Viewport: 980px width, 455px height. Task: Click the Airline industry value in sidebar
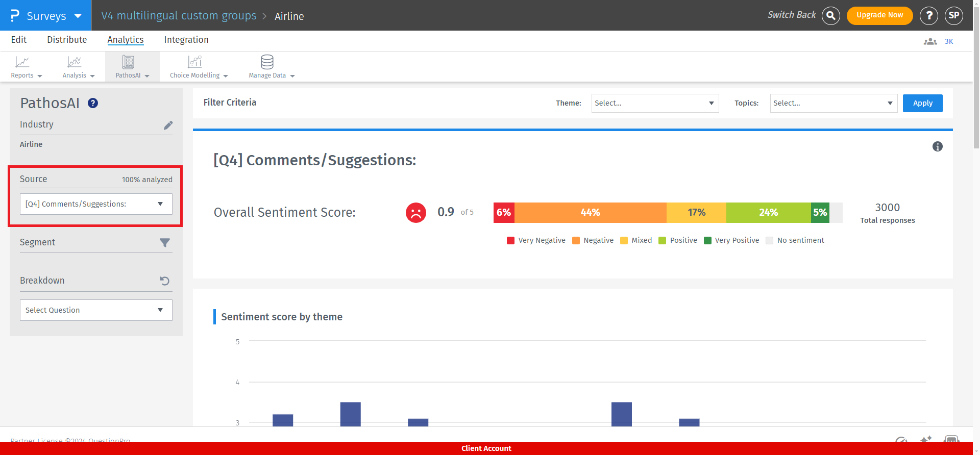pos(31,144)
